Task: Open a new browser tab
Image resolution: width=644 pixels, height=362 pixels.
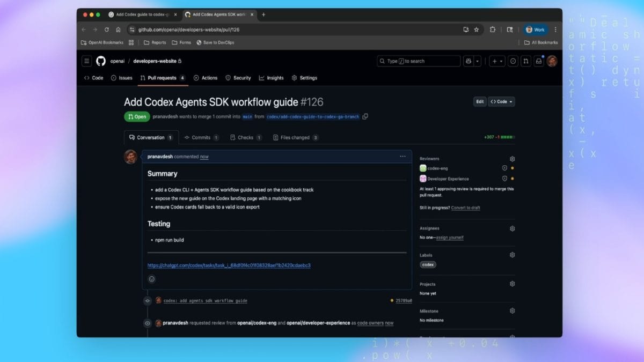Action: (264, 14)
